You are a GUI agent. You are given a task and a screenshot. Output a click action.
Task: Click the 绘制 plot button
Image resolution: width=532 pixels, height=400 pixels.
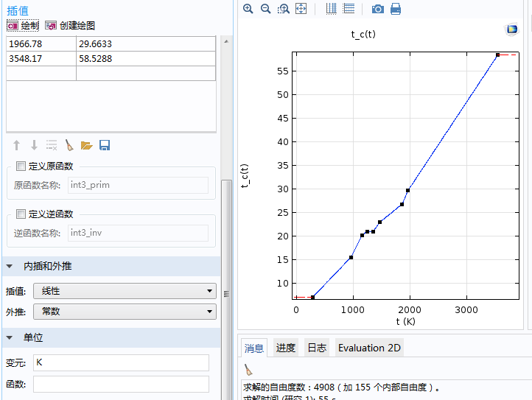[x=23, y=25]
